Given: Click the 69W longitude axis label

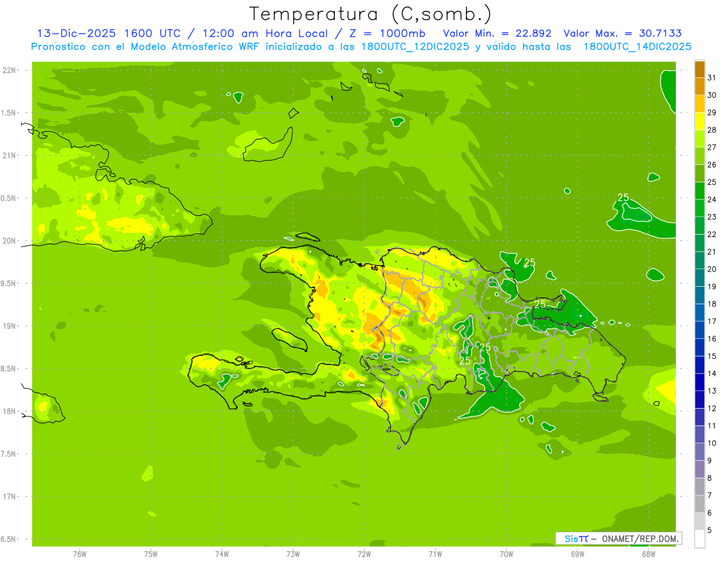Looking at the screenshot, I should [578, 554].
